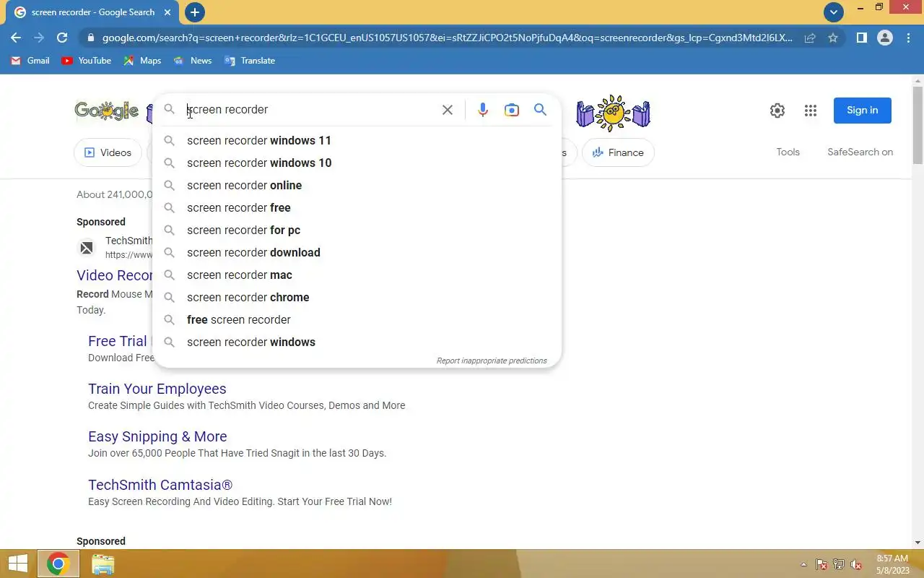
Task: Click the muted speaker tray icon
Action: pyautogui.click(x=856, y=564)
